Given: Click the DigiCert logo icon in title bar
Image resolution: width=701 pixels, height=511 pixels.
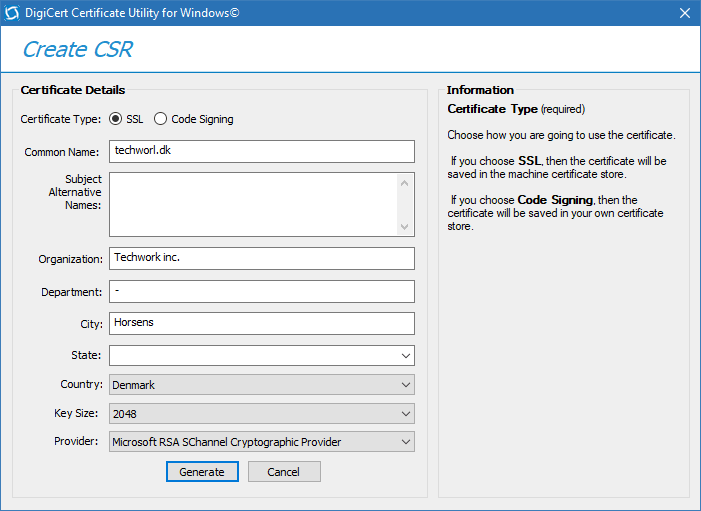Looking at the screenshot, I should pos(12,13).
